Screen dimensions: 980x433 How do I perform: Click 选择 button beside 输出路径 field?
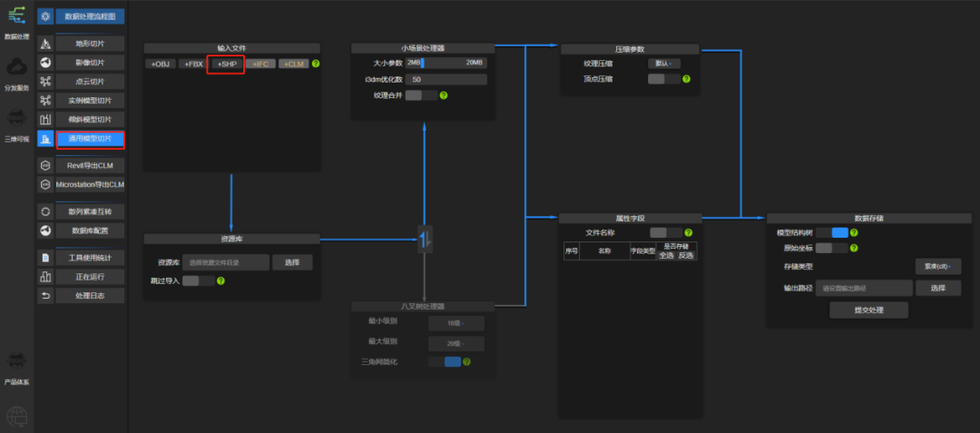938,288
